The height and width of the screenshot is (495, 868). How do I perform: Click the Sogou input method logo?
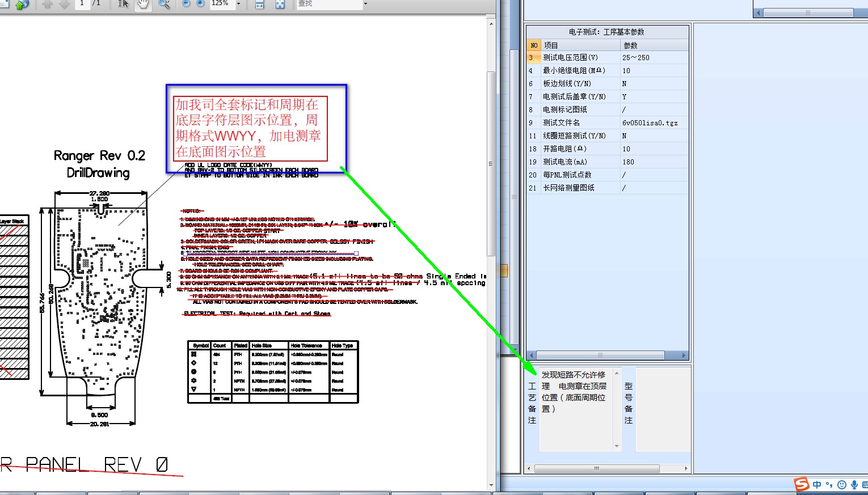pyautogui.click(x=801, y=484)
